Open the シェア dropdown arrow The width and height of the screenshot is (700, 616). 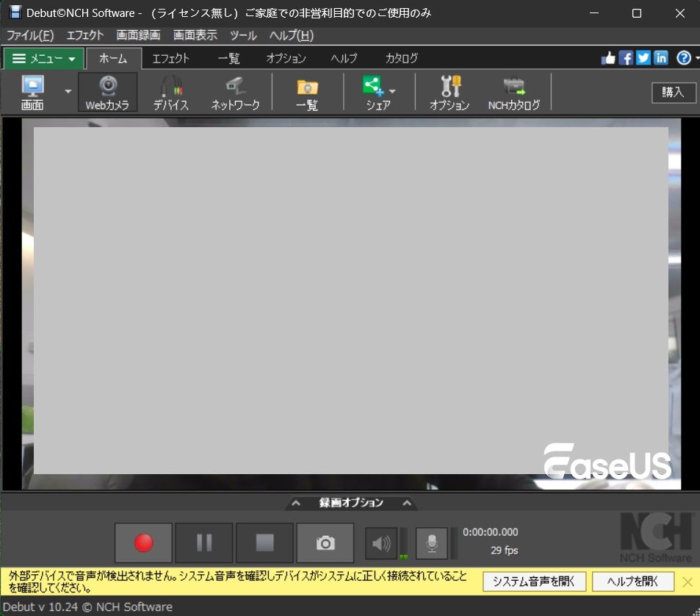click(392, 91)
